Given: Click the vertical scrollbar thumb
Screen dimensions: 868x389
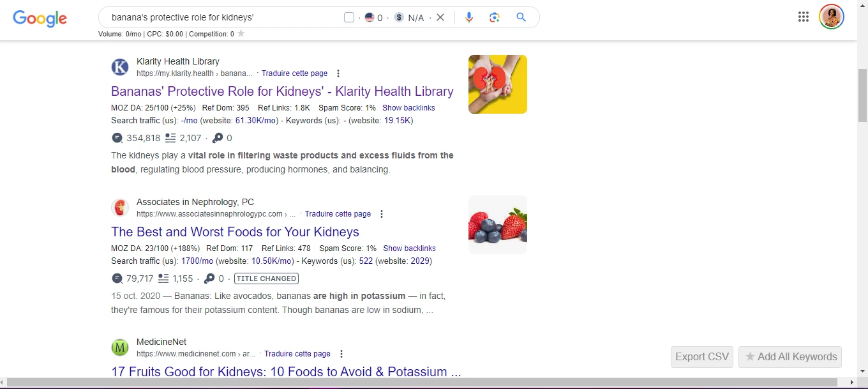Looking at the screenshot, I should tap(862, 96).
